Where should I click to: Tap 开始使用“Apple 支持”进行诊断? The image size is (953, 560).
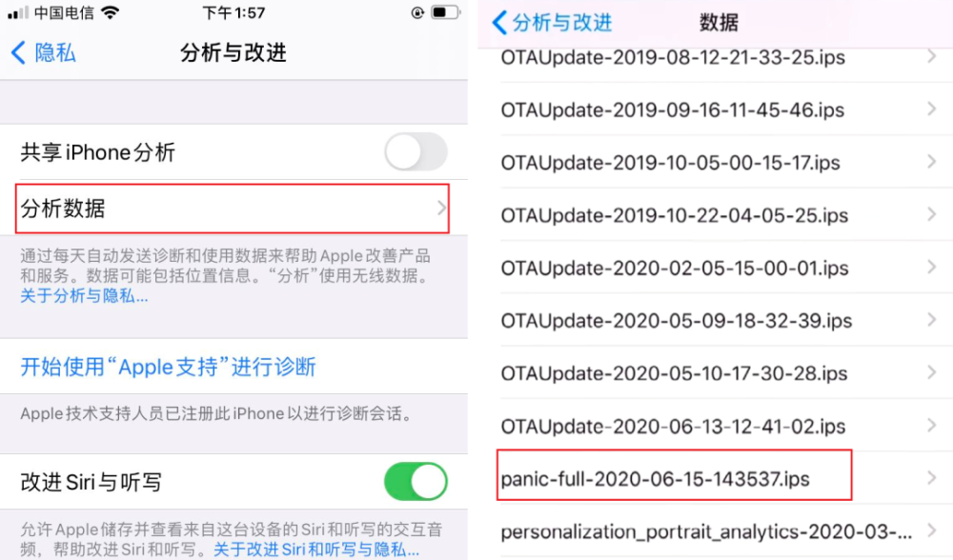pyautogui.click(x=169, y=367)
